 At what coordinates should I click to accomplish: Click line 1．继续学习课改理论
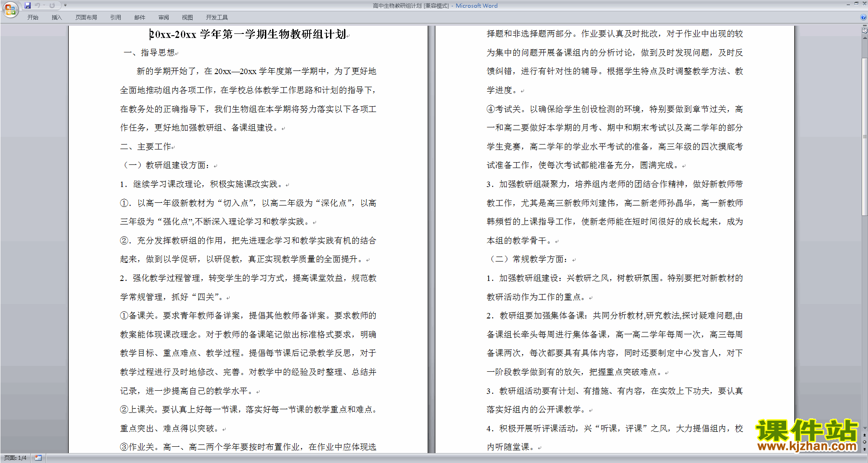[202, 184]
